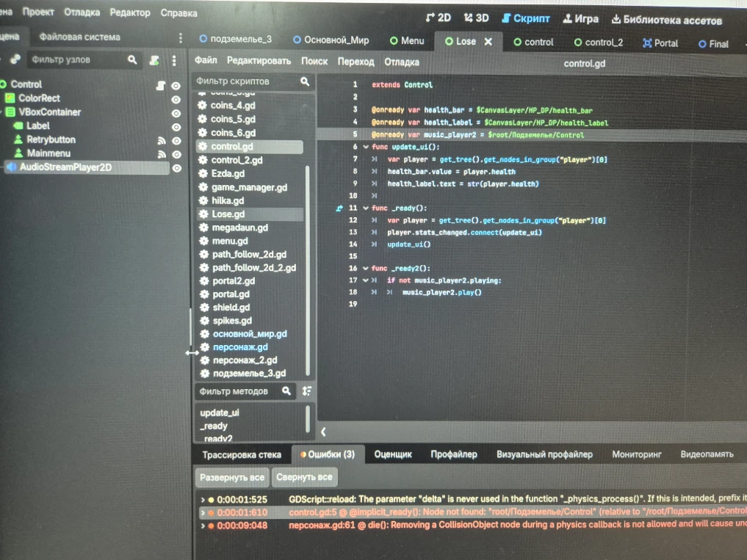Toggle visibility of AudioStreamPlayer2D node
Screen dimensions: 747x560
click(x=176, y=169)
